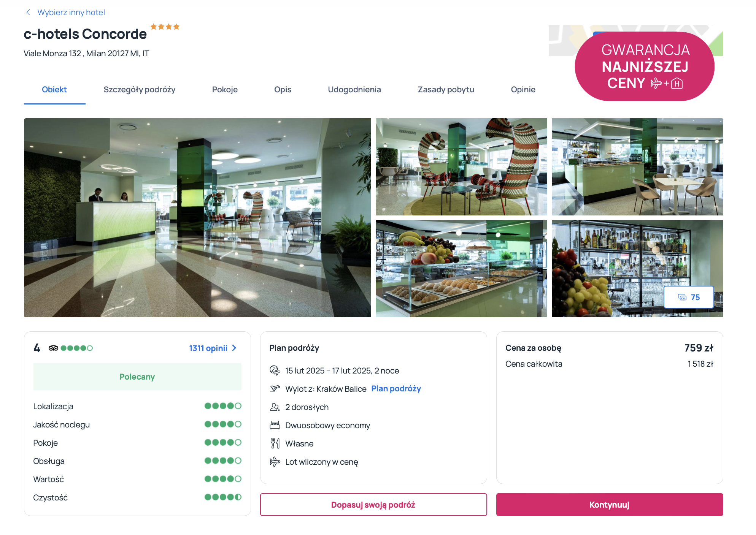Click the Lot wliczony w cenę text
Screen dimensions: 756x535
click(x=322, y=462)
